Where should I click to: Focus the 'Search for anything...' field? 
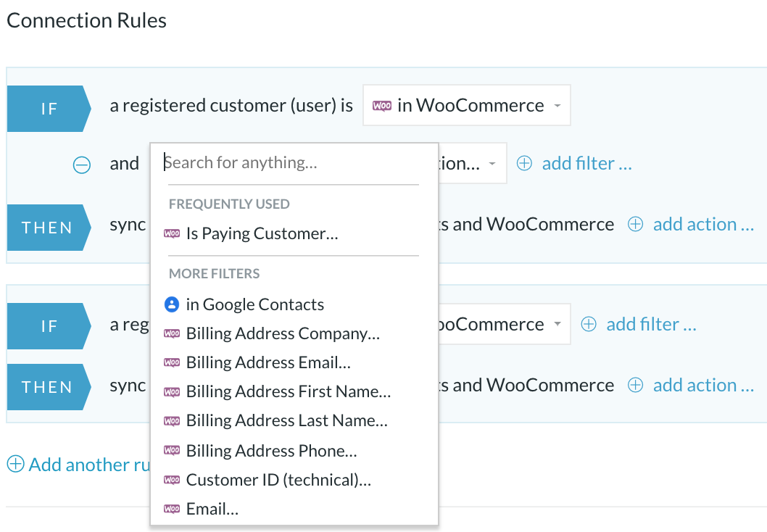pyautogui.click(x=294, y=162)
